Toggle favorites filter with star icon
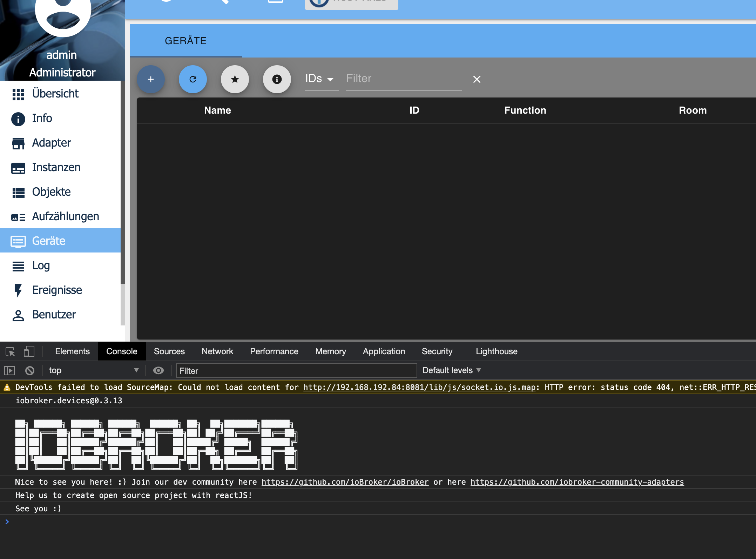This screenshot has height=559, width=756. click(x=235, y=79)
